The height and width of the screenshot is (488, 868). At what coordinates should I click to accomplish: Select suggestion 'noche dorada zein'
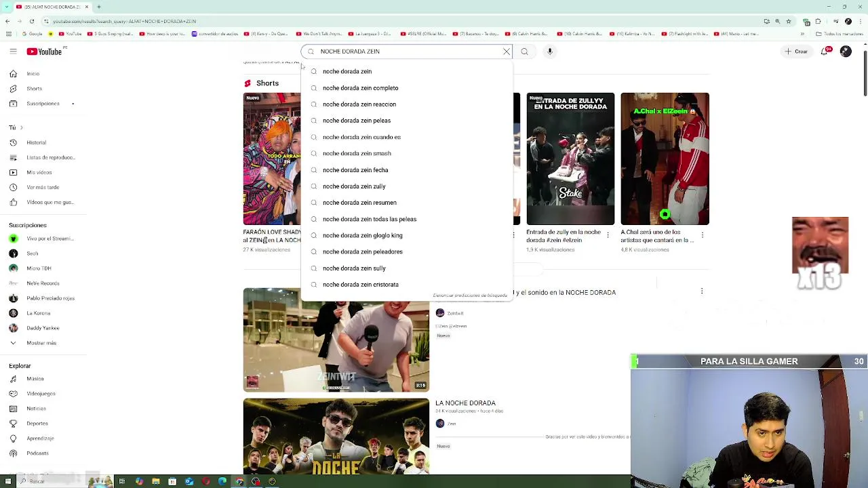pos(407,71)
